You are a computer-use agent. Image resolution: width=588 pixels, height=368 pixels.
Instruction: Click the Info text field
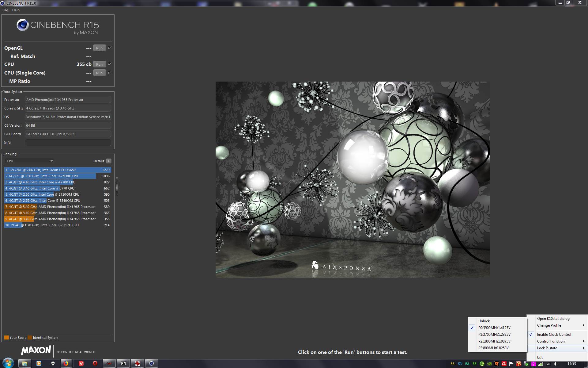[x=68, y=143]
